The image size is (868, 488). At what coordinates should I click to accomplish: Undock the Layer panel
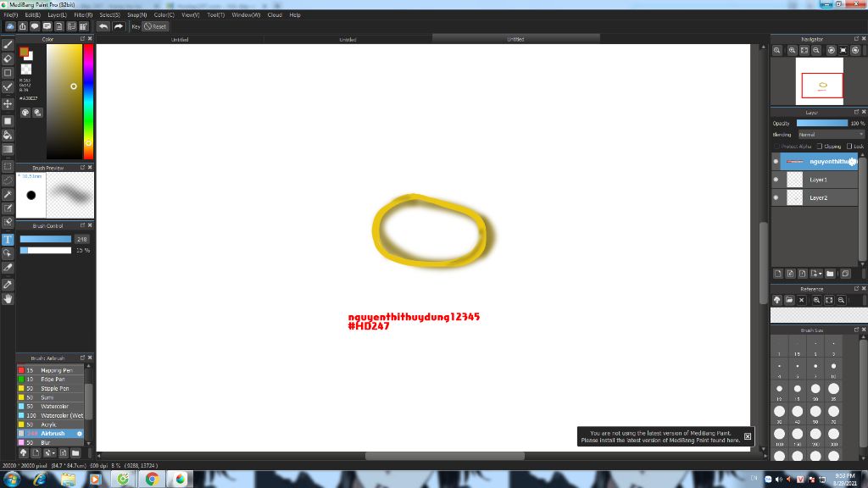pyautogui.click(x=856, y=112)
